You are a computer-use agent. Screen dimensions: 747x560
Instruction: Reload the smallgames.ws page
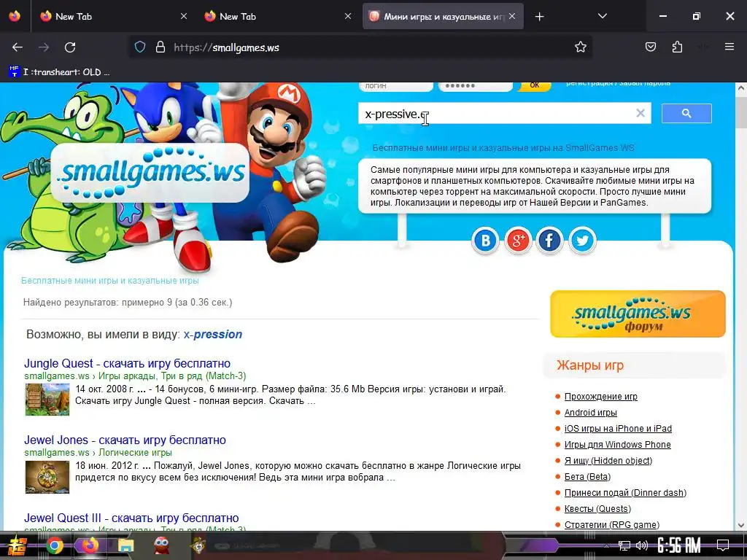tap(70, 47)
